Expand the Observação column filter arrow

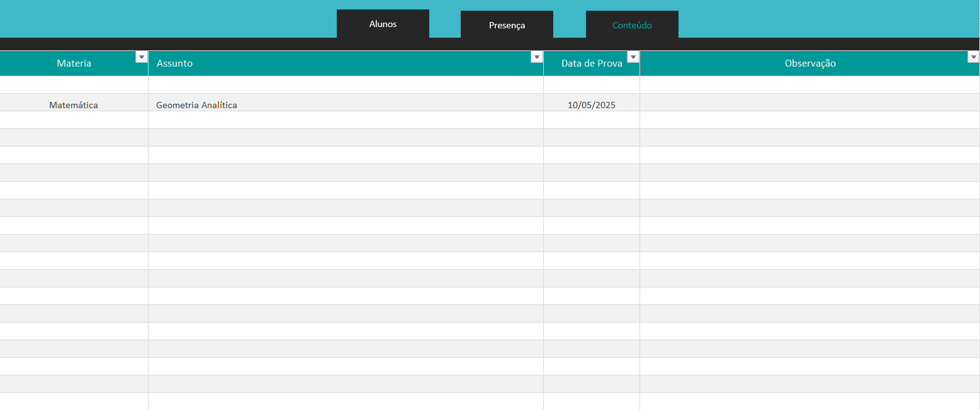coord(973,57)
